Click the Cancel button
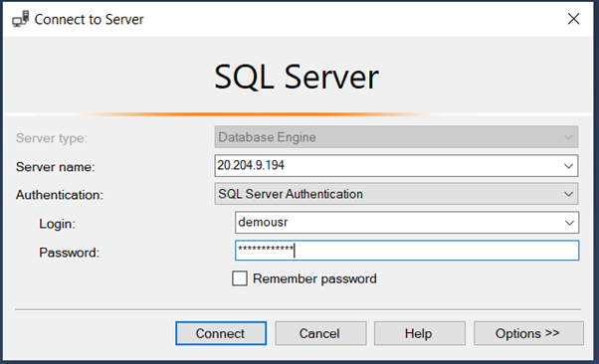This screenshot has width=599, height=364. (x=320, y=333)
